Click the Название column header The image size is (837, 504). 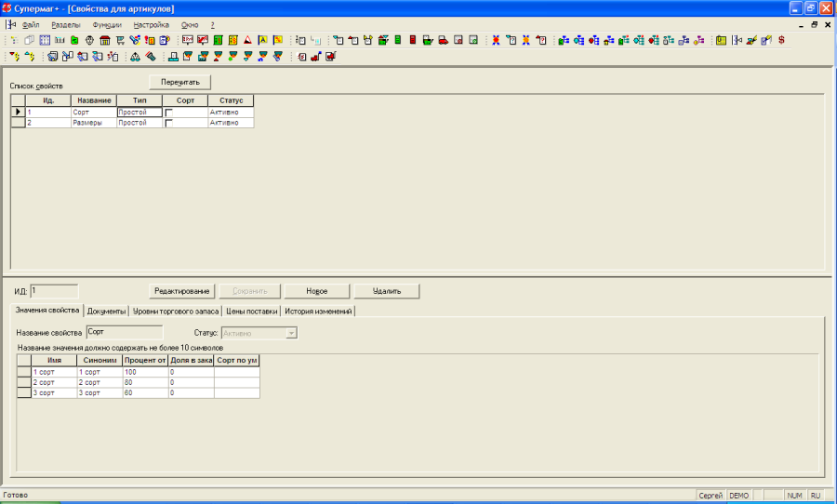click(94, 100)
